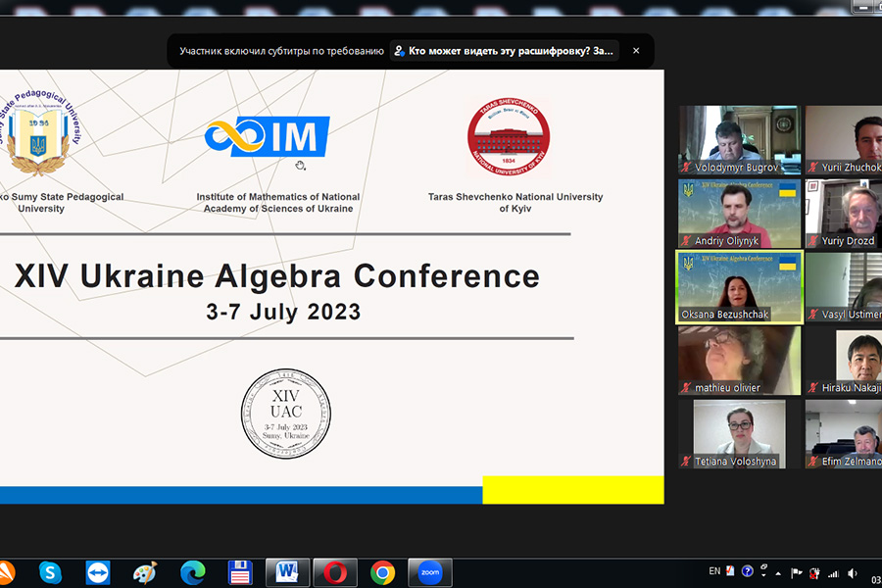Screen dimensions: 882x588
Task: Select Andriy Oliynyk's video tile
Action: tap(739, 213)
